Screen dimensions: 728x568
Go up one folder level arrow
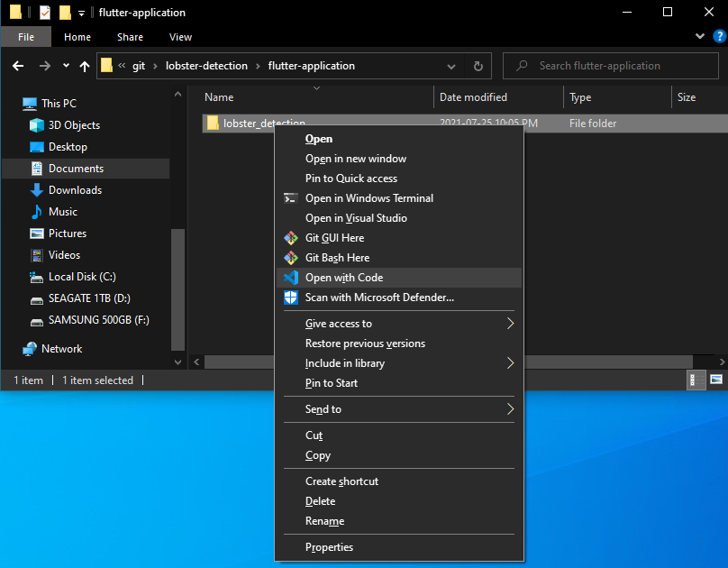click(85, 67)
